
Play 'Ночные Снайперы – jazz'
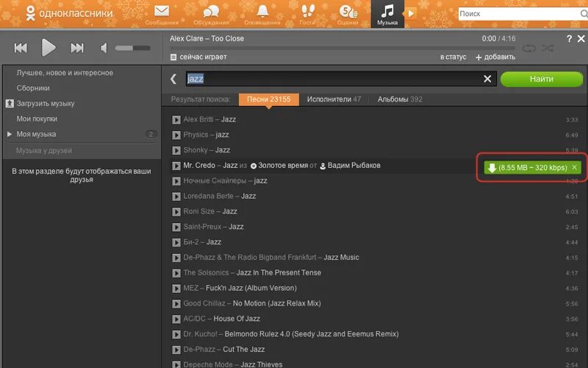[x=176, y=181]
